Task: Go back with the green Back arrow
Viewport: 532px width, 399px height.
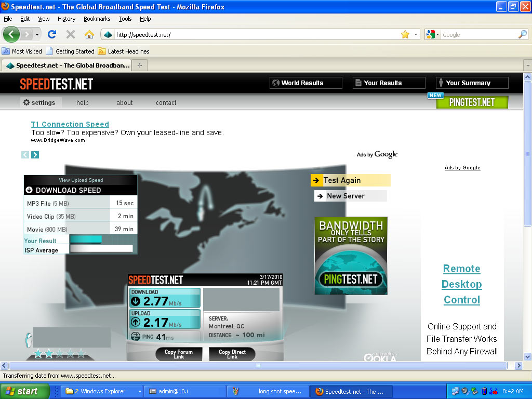Action: point(11,34)
